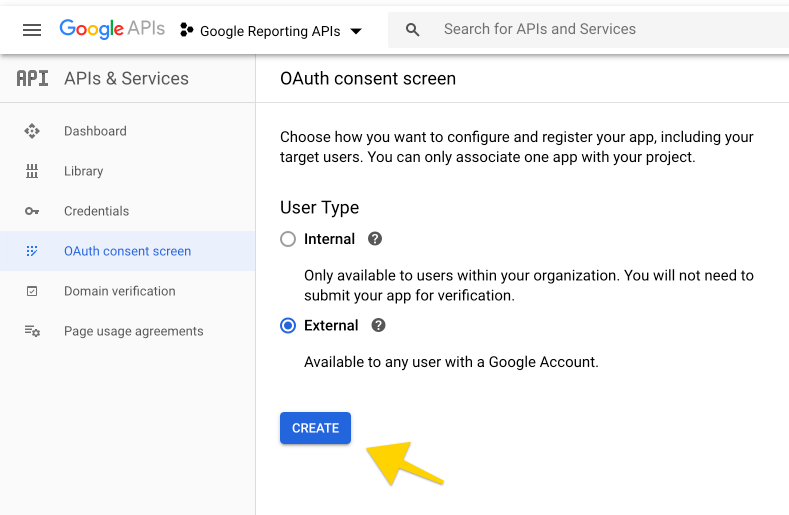The width and height of the screenshot is (789, 515).
Task: Focus the Search for APIs and Services field
Action: pos(588,30)
